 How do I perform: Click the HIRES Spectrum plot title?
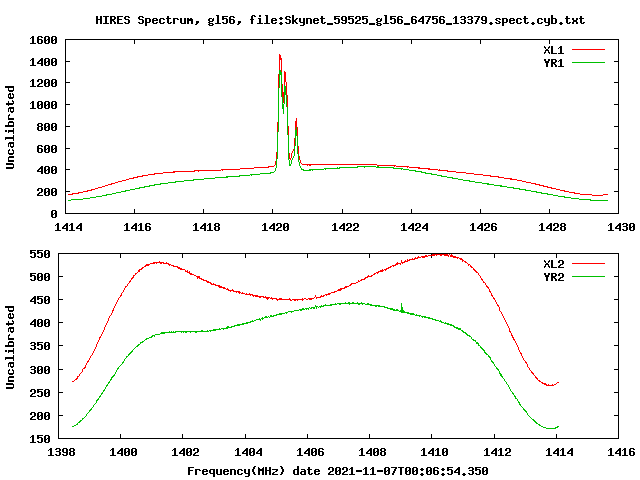[x=340, y=20]
